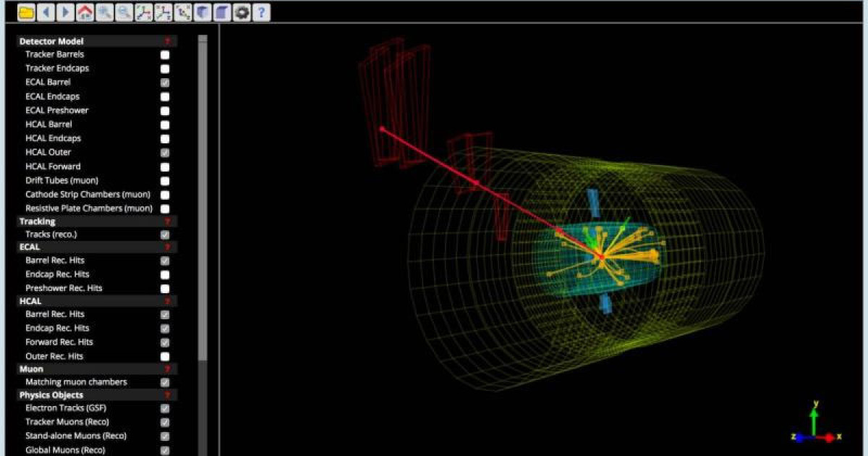Toggle Drift Tubes (muon) visibility

(165, 180)
